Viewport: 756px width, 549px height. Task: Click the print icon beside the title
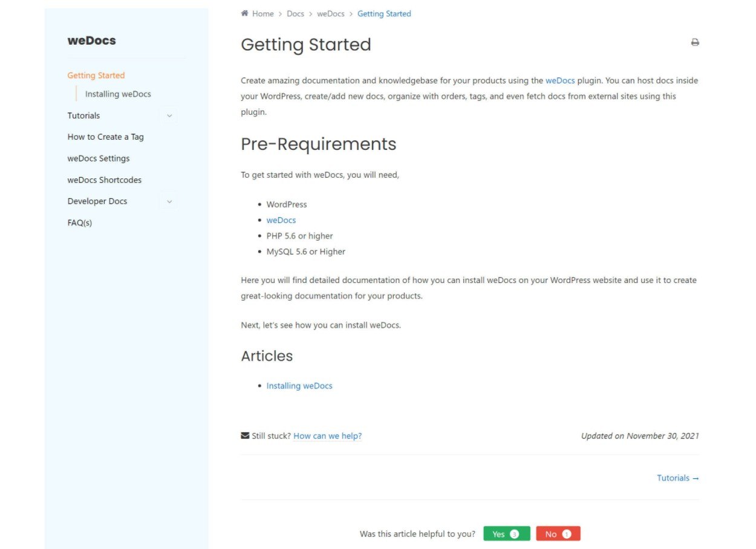click(x=695, y=42)
